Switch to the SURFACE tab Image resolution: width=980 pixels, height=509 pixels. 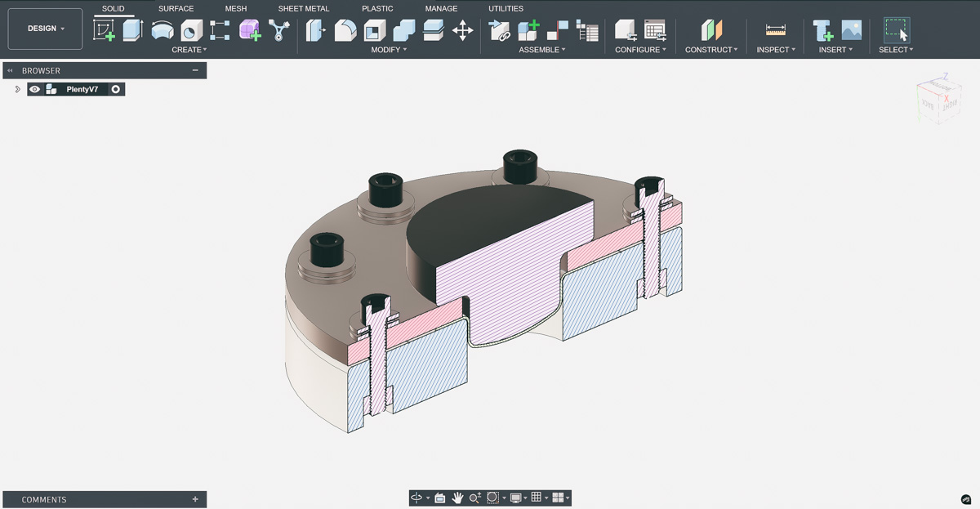[x=176, y=8]
